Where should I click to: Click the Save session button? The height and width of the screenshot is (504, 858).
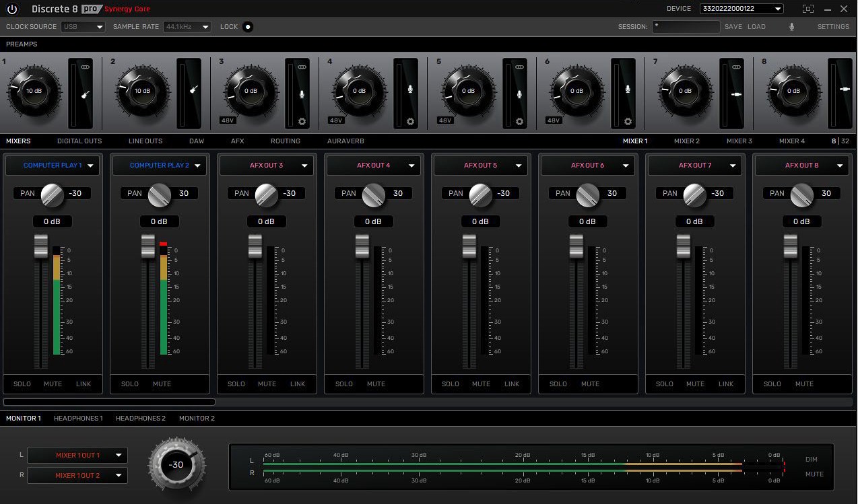point(733,27)
